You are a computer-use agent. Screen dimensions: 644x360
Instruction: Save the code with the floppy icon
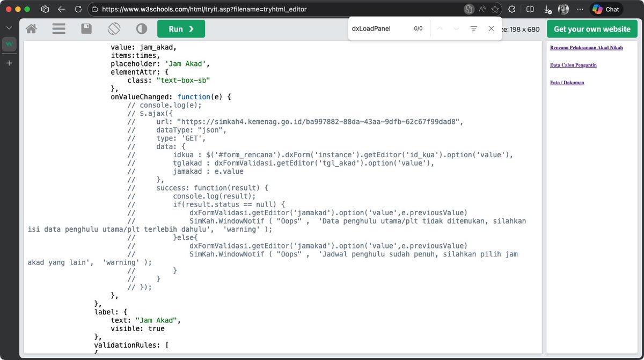coord(86,29)
